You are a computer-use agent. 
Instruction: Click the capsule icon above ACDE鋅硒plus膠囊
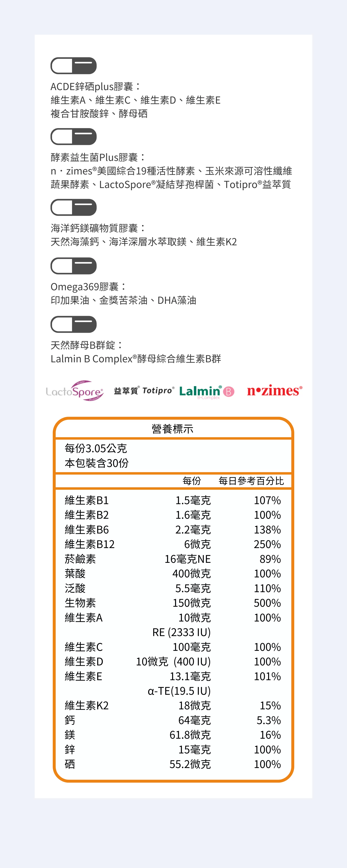pyautogui.click(x=73, y=66)
